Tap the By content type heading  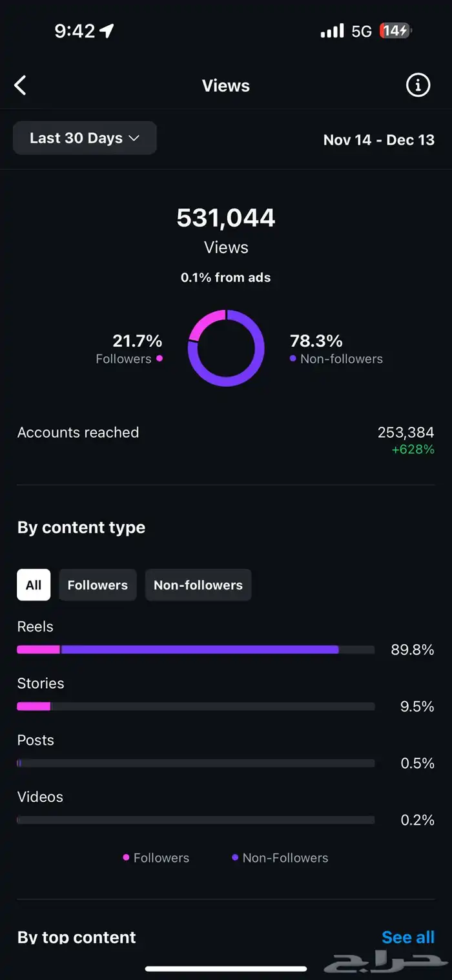click(x=81, y=527)
